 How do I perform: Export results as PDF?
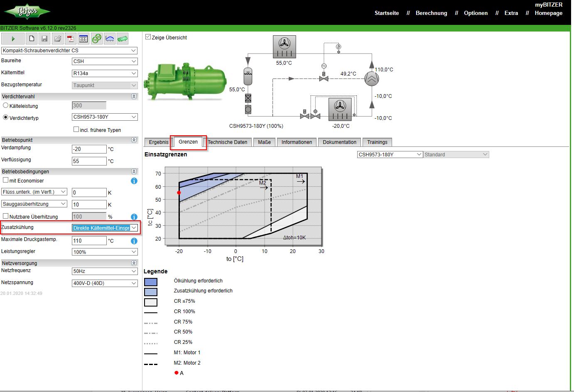(x=71, y=39)
